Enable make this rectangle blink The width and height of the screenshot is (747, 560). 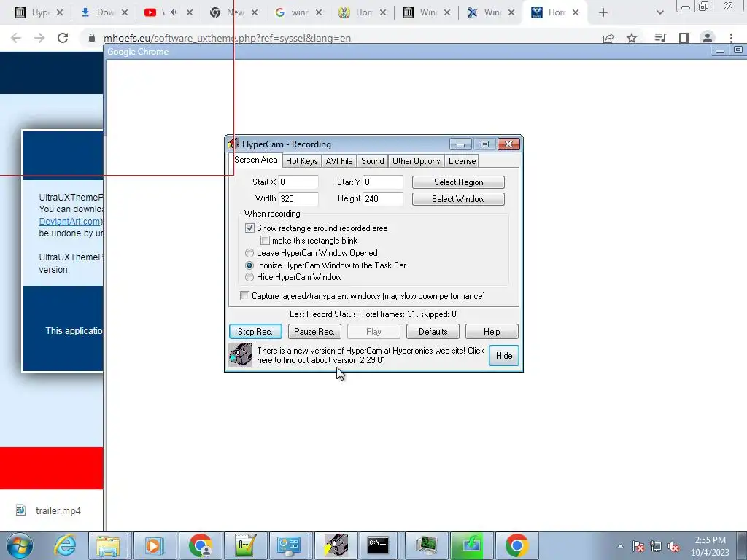[265, 241]
